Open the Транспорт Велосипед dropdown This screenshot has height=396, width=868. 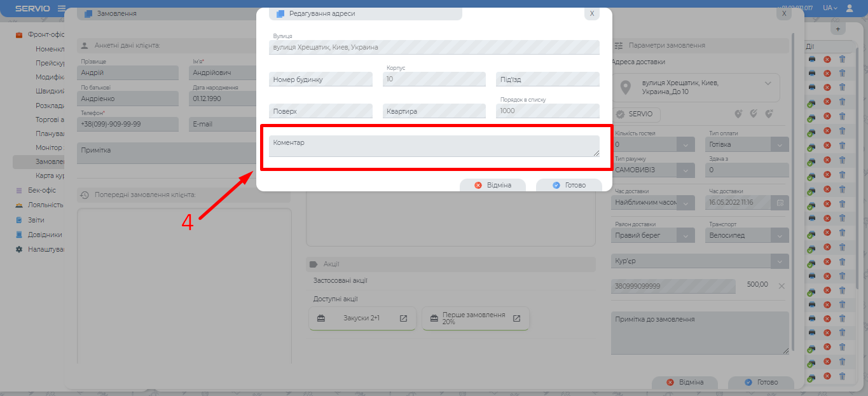pos(780,235)
